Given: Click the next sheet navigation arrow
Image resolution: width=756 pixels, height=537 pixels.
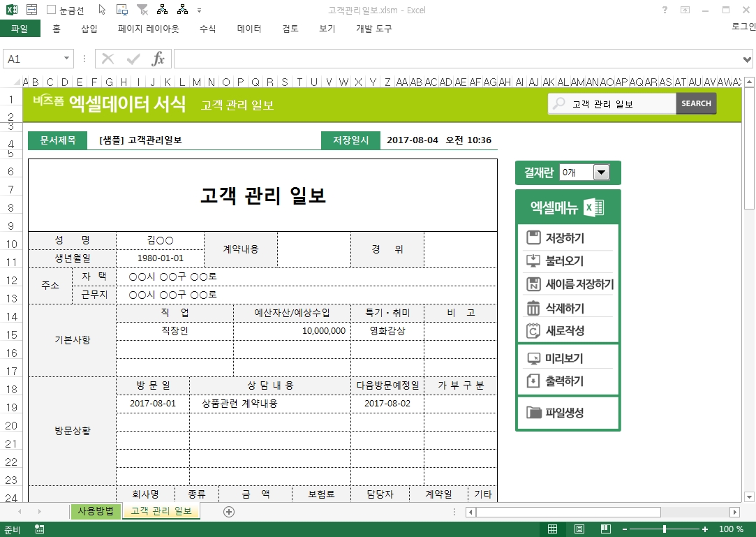Looking at the screenshot, I should point(39,511).
